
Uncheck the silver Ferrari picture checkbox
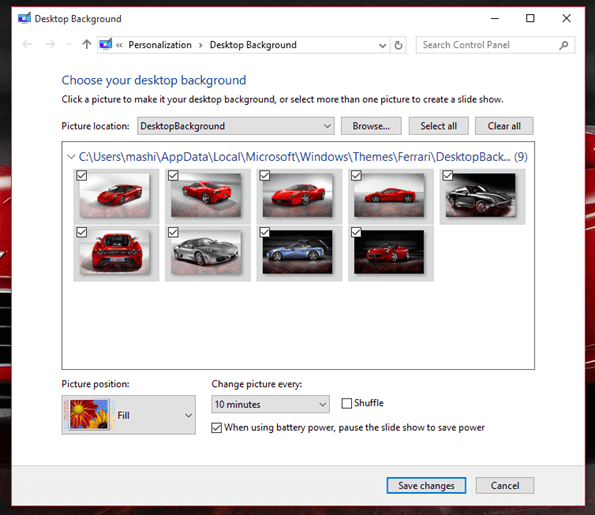[x=173, y=232]
